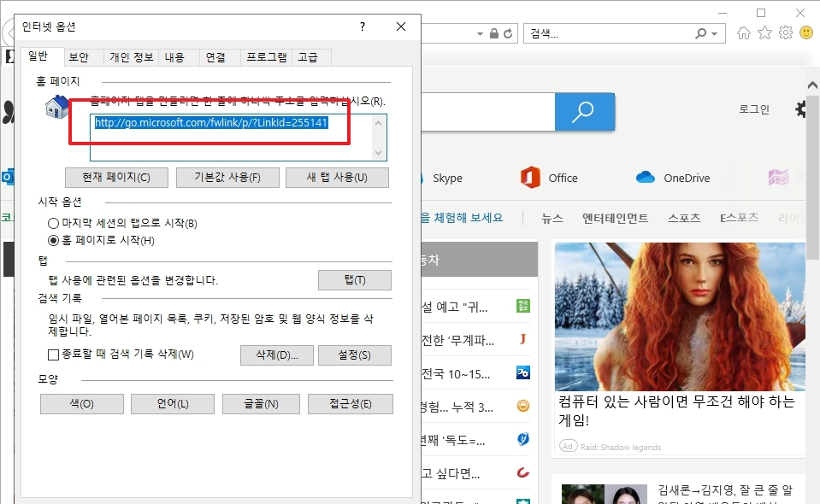
Task: Open search provider dropdown arrow
Action: tap(715, 34)
